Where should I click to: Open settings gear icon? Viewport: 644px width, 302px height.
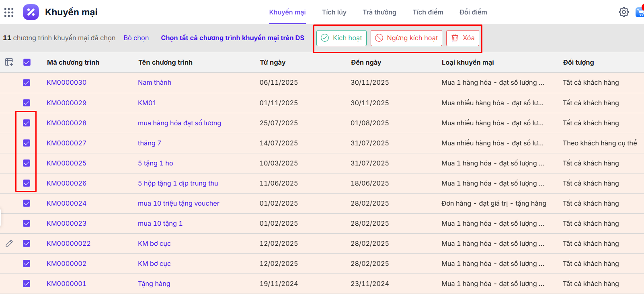(623, 12)
